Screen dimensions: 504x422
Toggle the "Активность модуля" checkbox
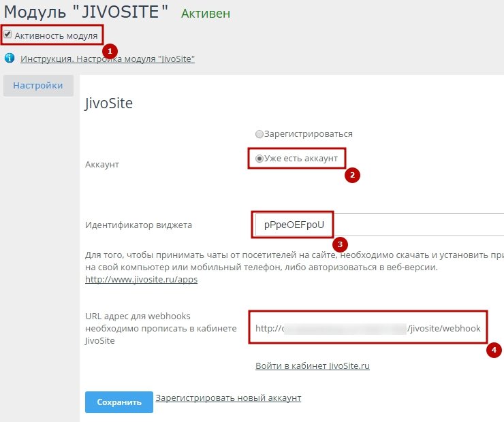point(7,34)
